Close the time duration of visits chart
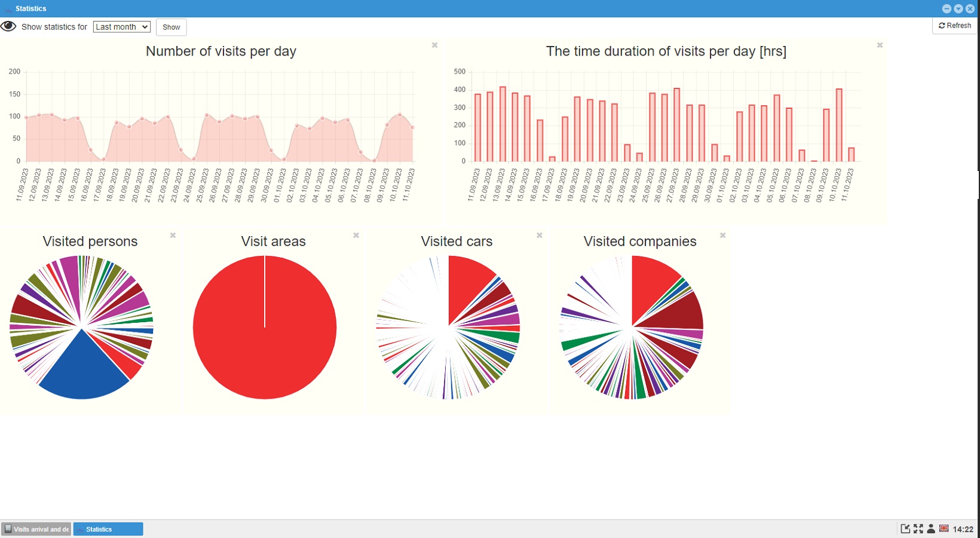This screenshot has height=538, width=980. 880,45
